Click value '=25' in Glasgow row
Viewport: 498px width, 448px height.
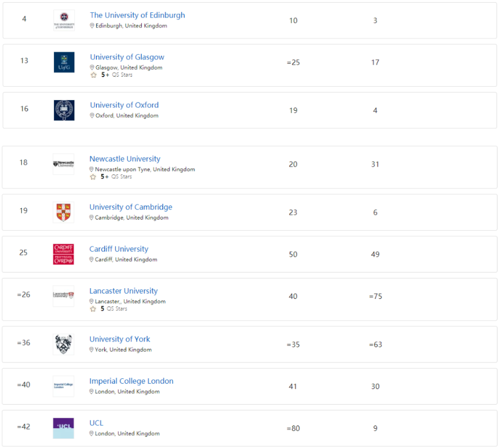tap(293, 62)
